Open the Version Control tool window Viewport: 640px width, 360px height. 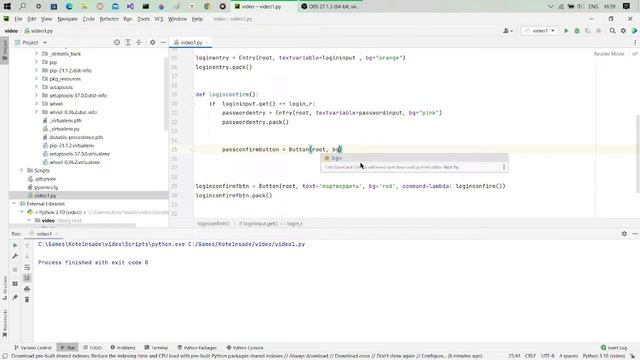click(x=33, y=348)
